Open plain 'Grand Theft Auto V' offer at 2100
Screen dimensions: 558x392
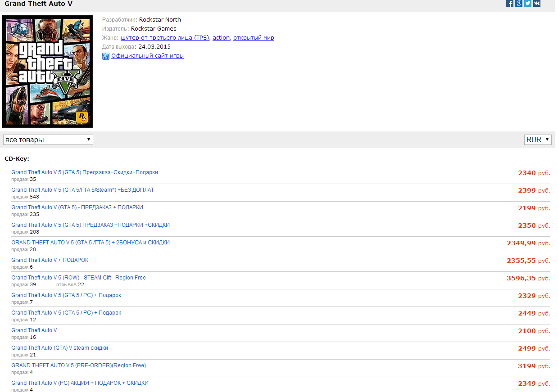(34, 330)
